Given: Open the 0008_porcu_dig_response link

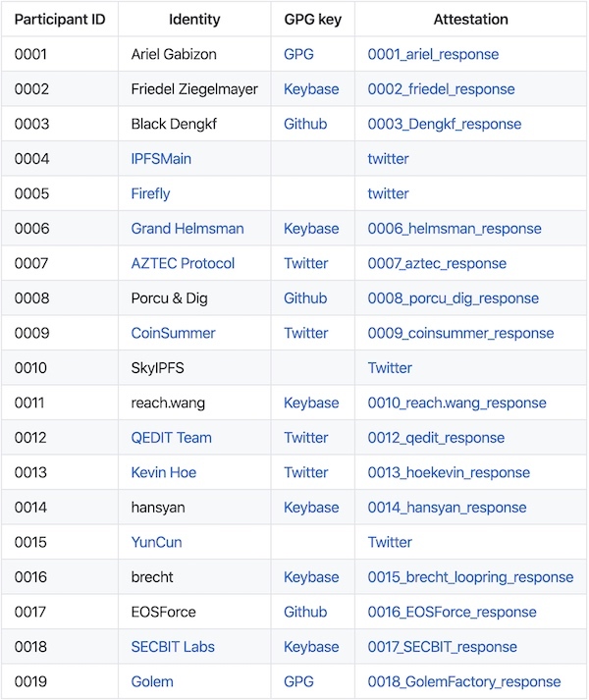Looking at the screenshot, I should click(x=453, y=298).
